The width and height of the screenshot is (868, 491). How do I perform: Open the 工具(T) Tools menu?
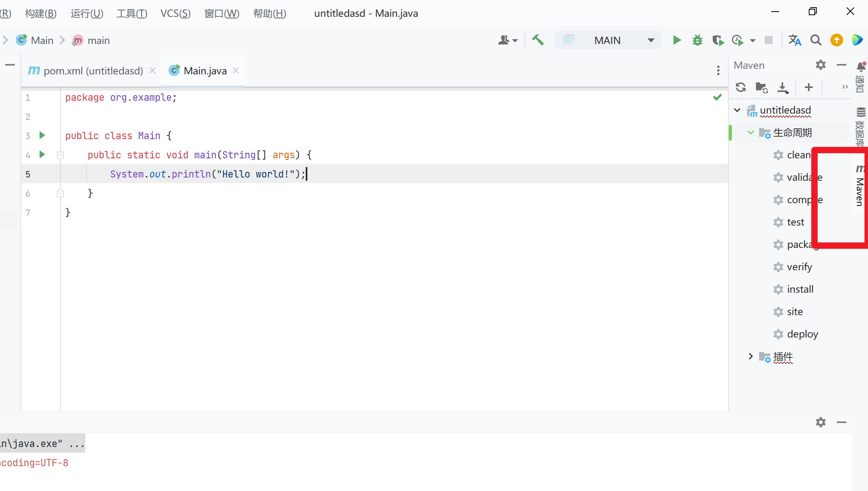coord(132,14)
